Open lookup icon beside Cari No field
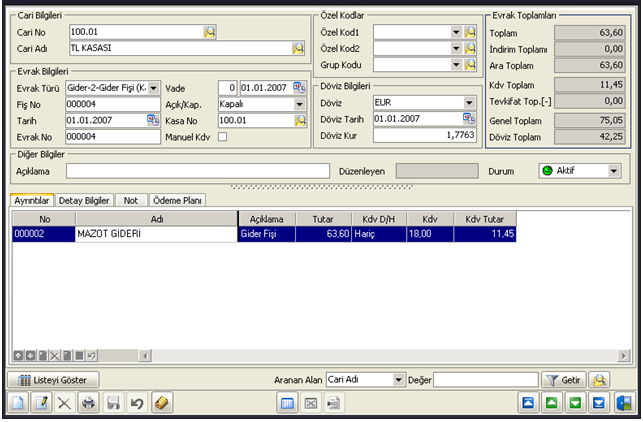This screenshot has height=422, width=643. point(210,32)
